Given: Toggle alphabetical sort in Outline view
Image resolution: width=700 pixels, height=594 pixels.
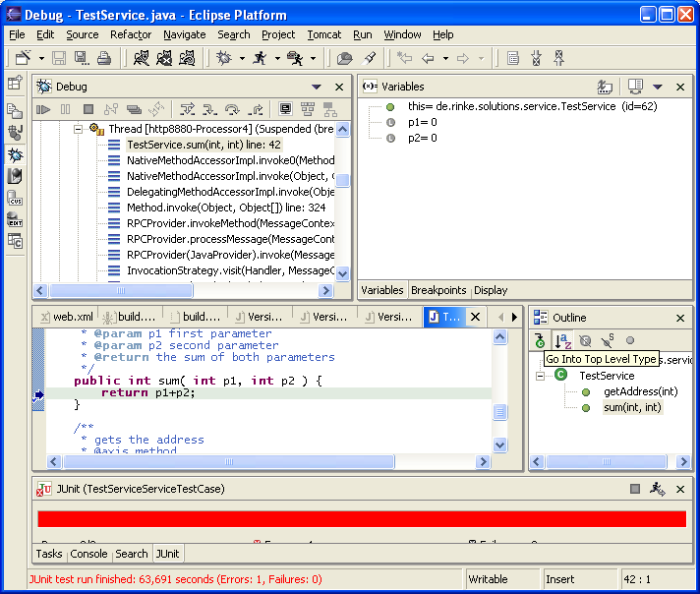Looking at the screenshot, I should click(562, 341).
